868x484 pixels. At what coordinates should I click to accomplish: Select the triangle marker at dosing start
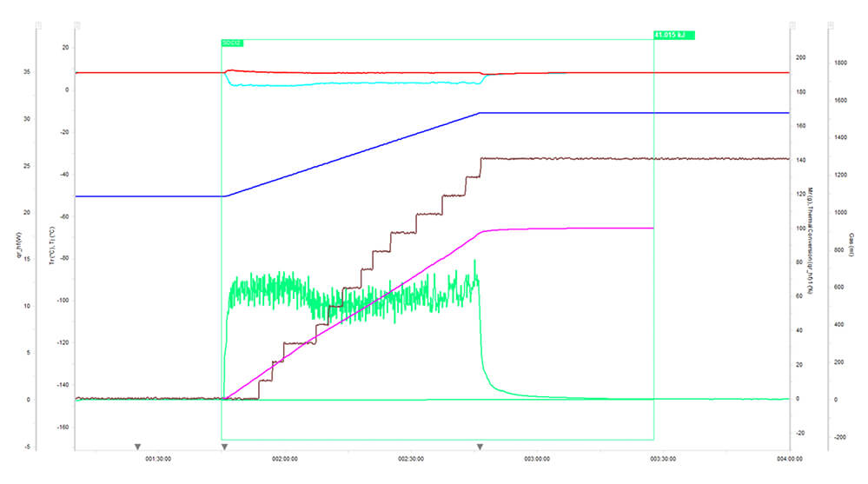click(x=224, y=447)
